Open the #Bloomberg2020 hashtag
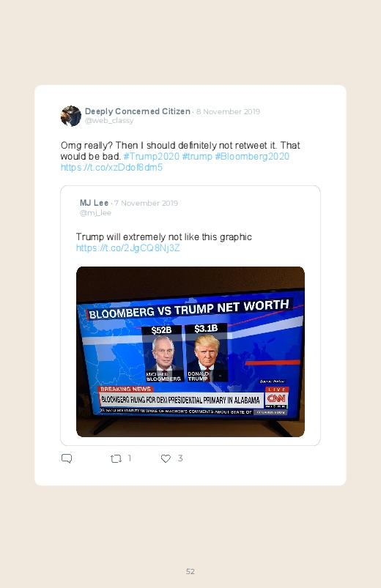Viewport: 381px width, 588px height. 252,157
